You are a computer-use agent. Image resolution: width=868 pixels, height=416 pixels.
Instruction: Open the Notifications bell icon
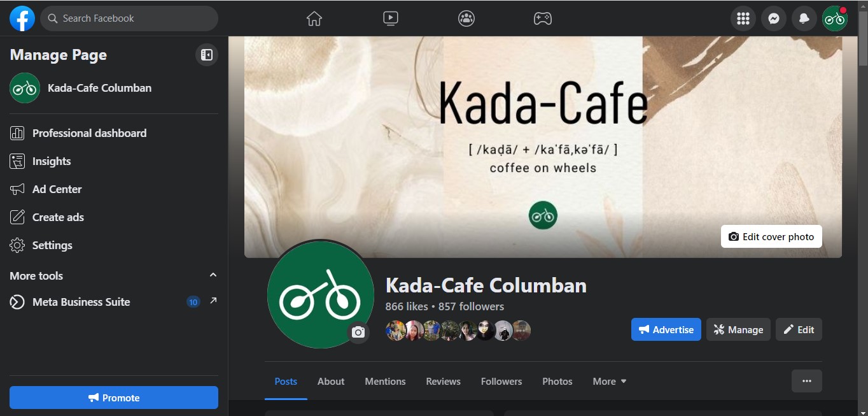(804, 18)
